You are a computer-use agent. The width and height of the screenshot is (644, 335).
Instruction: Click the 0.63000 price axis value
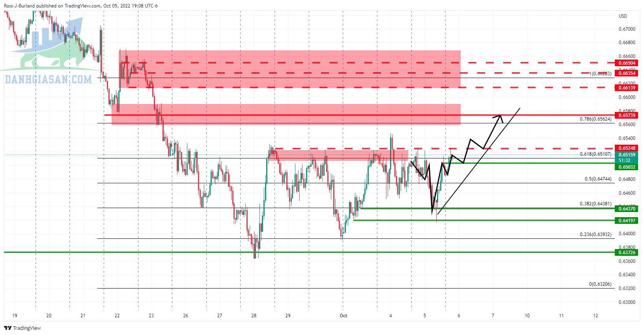point(627,302)
